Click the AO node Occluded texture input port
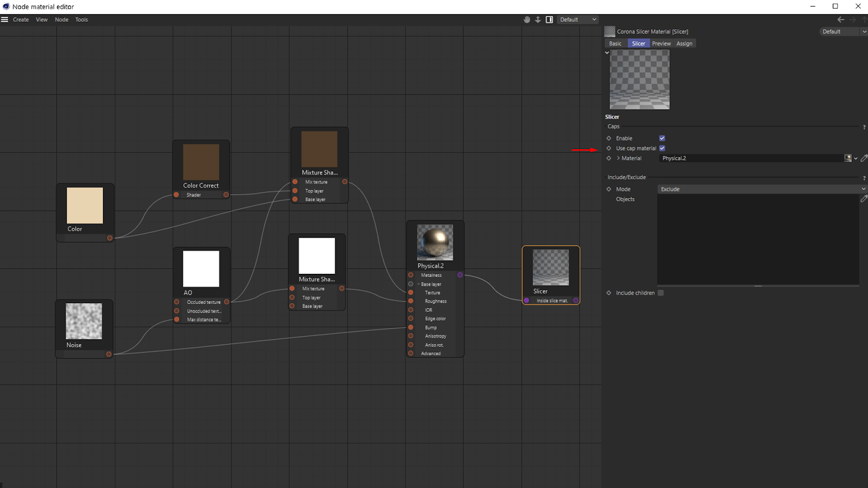868x488 pixels. [x=176, y=302]
